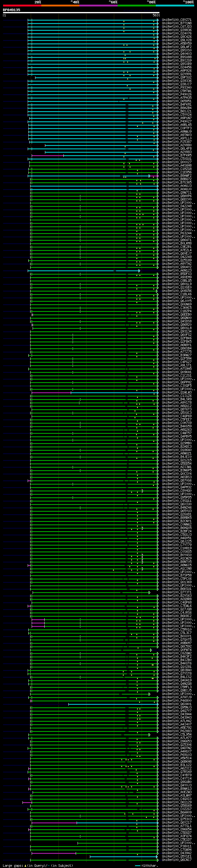Click the cyan ~100% identity legend bar
197x868 pixels.
[175, 6]
